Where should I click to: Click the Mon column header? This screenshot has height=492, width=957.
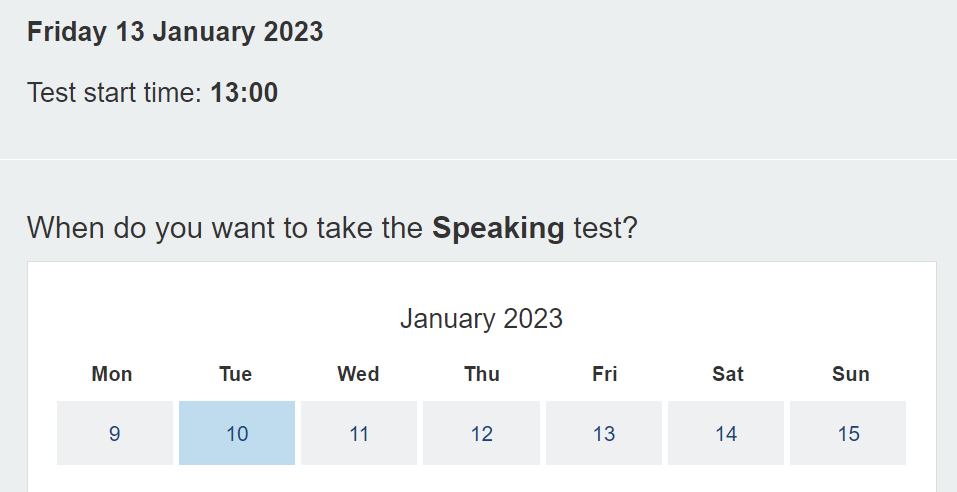[112, 374]
